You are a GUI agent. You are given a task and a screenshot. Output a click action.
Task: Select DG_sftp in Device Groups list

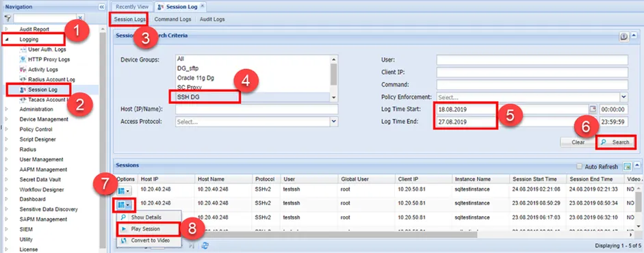click(x=253, y=68)
